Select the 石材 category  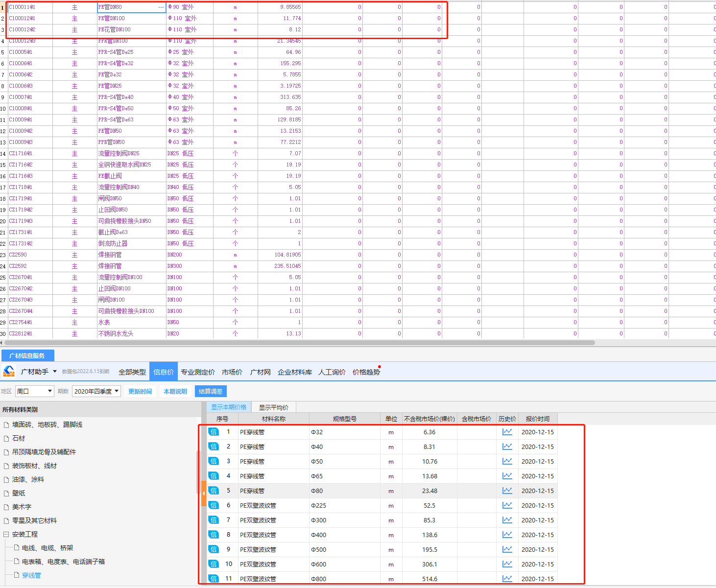tap(19, 438)
